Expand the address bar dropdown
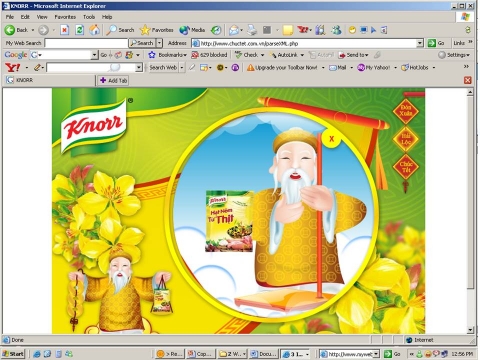The image size is (480, 360). (420, 43)
